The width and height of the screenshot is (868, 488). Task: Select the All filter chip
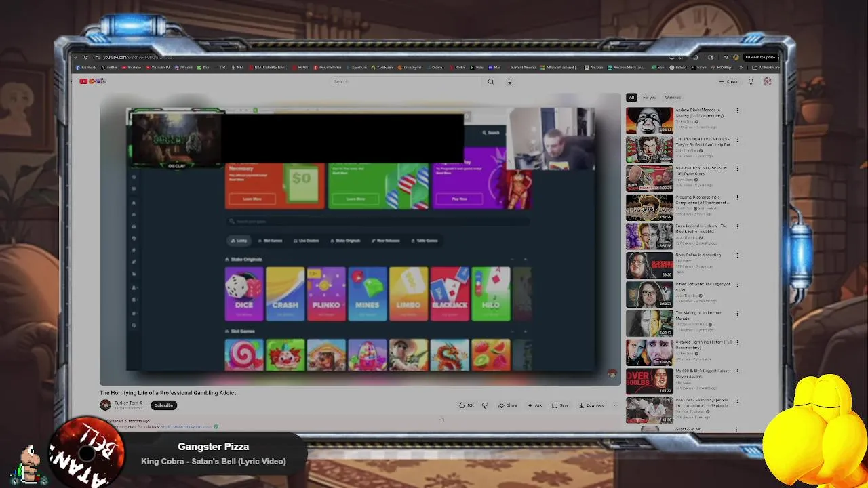[x=631, y=98]
